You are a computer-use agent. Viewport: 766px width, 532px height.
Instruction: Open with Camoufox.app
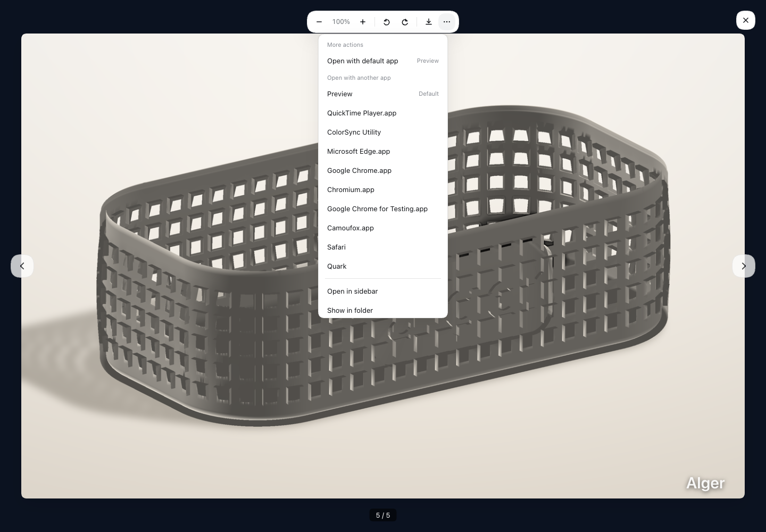point(383,228)
